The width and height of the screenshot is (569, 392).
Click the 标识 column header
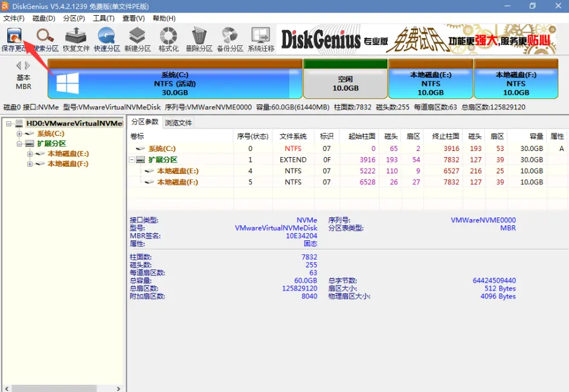pyautogui.click(x=327, y=137)
